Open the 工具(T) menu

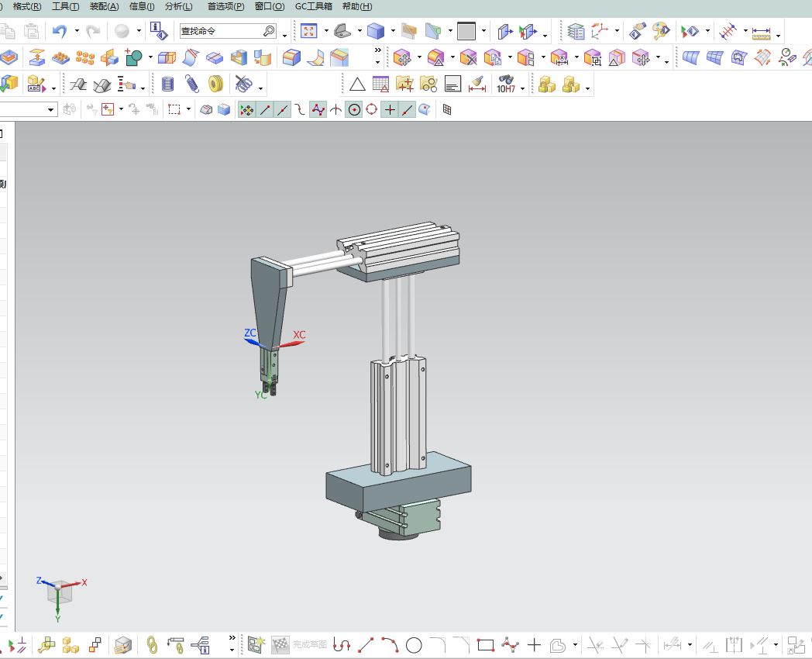(65, 7)
